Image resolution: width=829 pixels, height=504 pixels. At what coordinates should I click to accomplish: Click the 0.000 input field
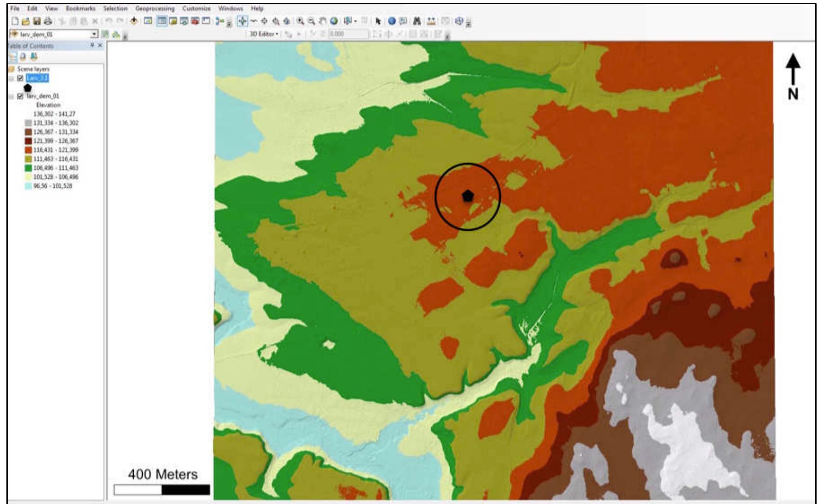click(348, 34)
